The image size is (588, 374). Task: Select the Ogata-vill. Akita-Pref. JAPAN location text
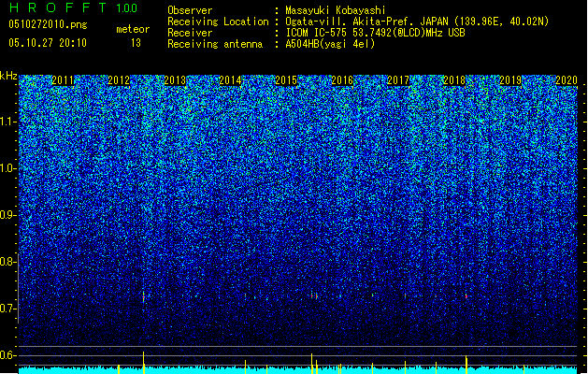coord(417,22)
